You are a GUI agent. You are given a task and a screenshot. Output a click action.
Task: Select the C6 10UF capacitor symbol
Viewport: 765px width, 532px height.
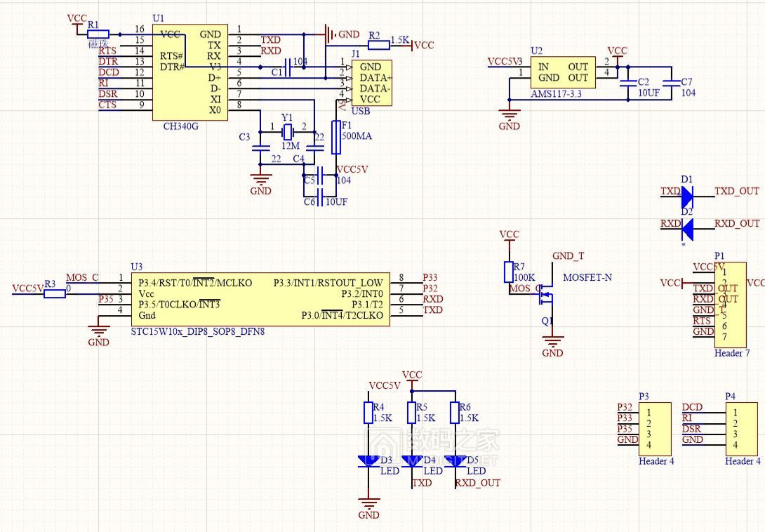pos(320,197)
